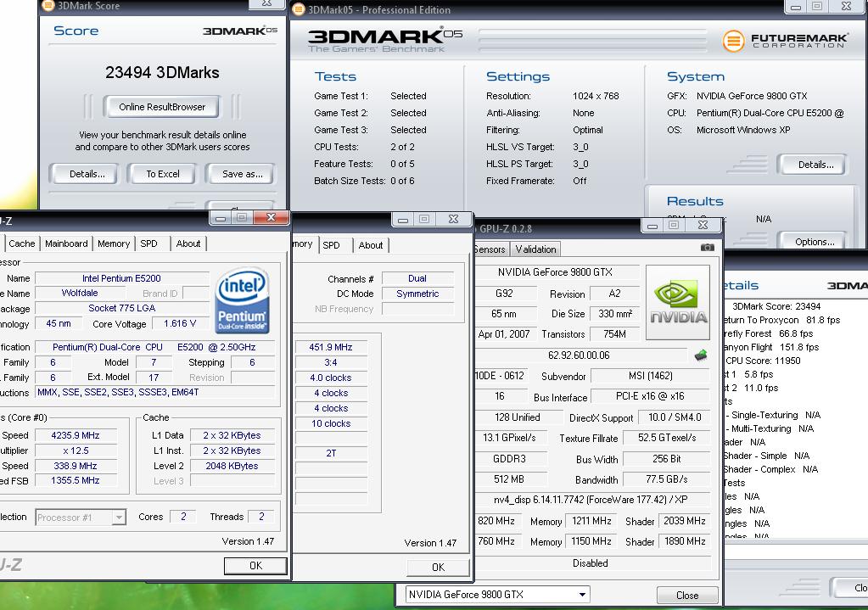Click the Socket 775 LGA package field
Viewport: 868px width, 610px height.
click(122, 308)
